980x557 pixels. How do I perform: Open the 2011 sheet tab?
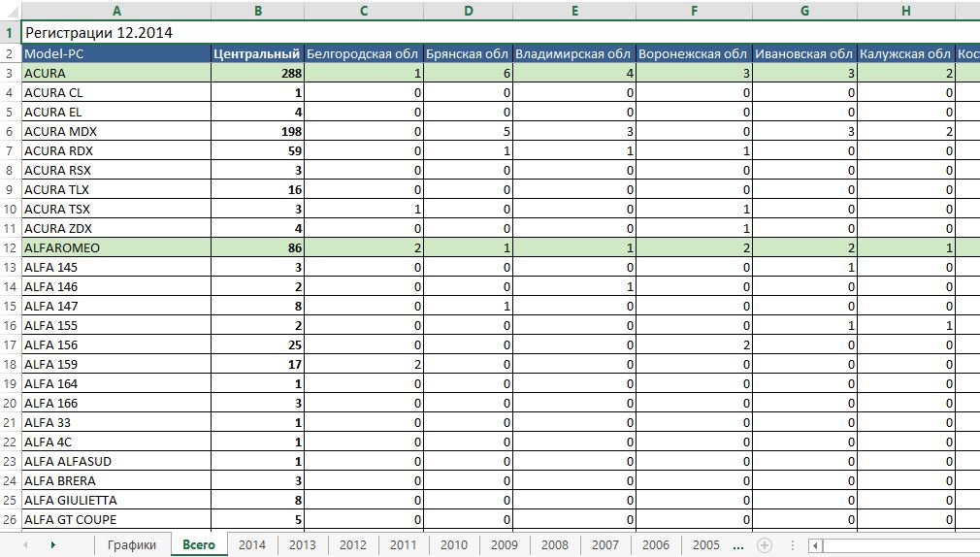[x=403, y=544]
